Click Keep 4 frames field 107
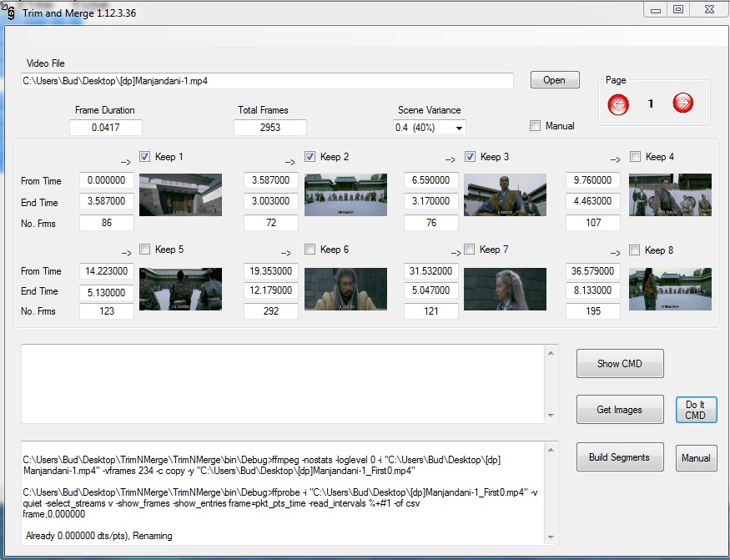 pyautogui.click(x=593, y=223)
